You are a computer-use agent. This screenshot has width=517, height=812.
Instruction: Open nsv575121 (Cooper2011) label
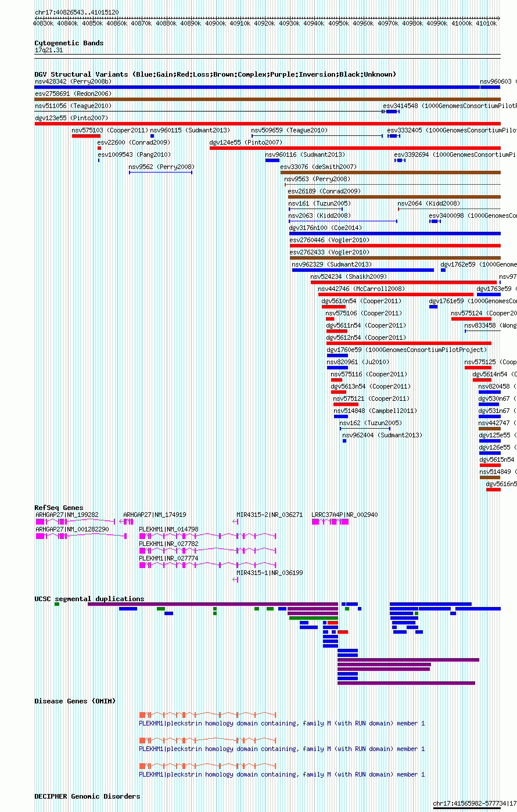click(371, 399)
